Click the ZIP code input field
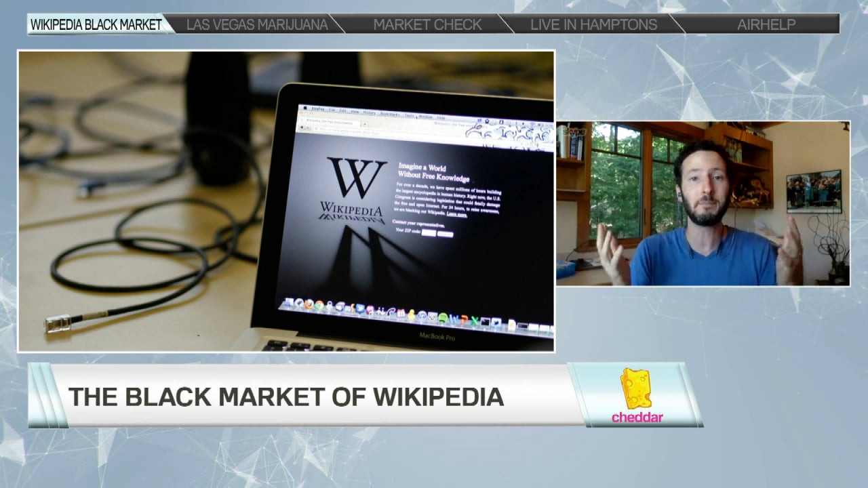 (x=429, y=232)
